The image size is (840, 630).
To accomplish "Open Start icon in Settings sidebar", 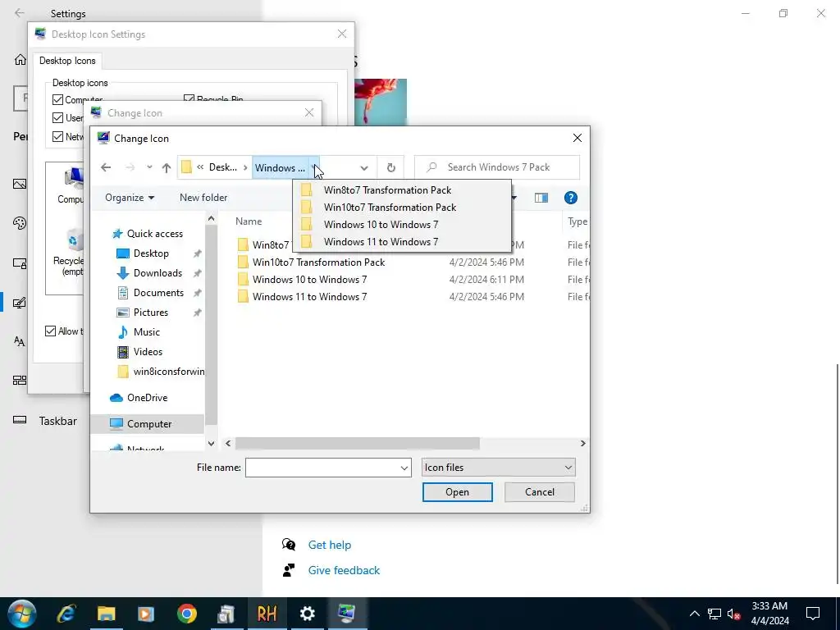I will point(20,381).
